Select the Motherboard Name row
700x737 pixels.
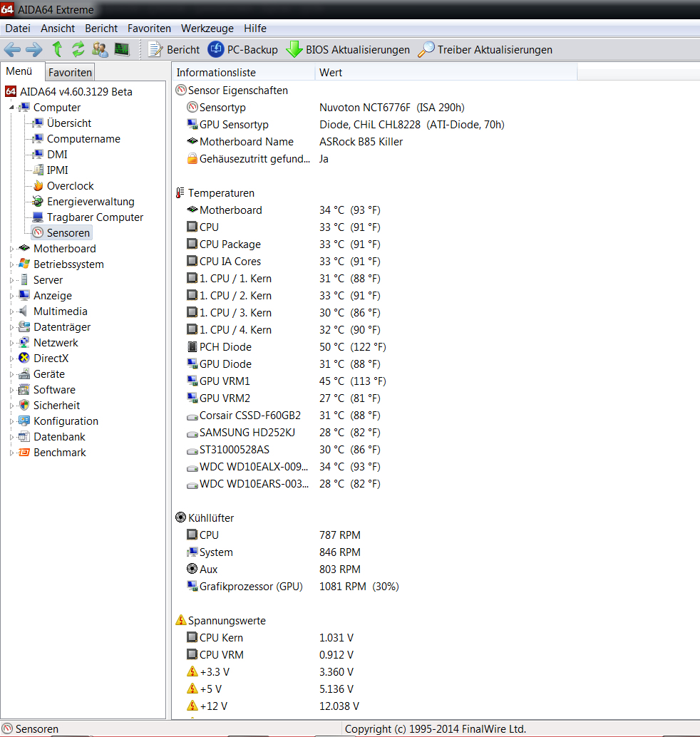(x=295, y=142)
